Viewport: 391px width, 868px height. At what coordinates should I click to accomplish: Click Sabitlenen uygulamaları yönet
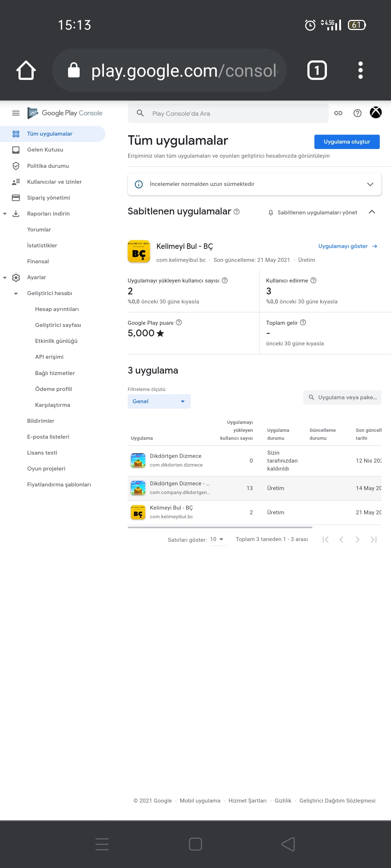click(313, 213)
